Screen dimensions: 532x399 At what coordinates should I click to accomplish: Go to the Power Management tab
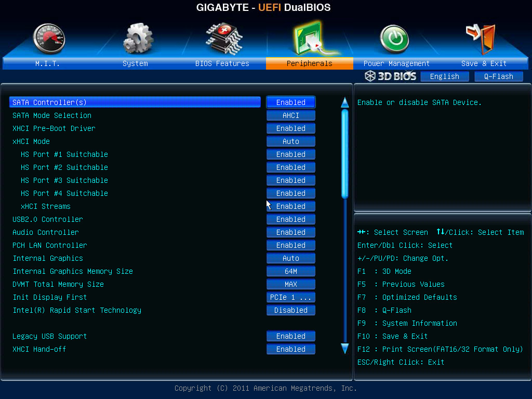pyautogui.click(x=396, y=63)
